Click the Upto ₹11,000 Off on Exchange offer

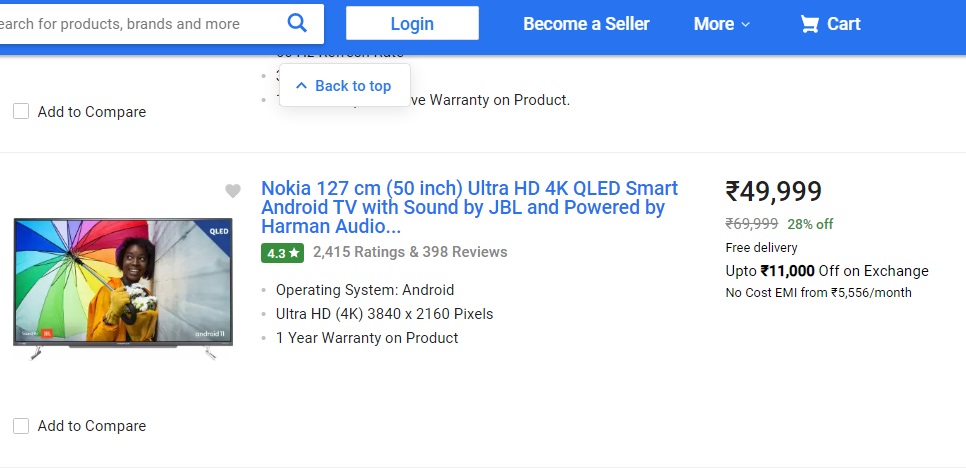pos(827,271)
